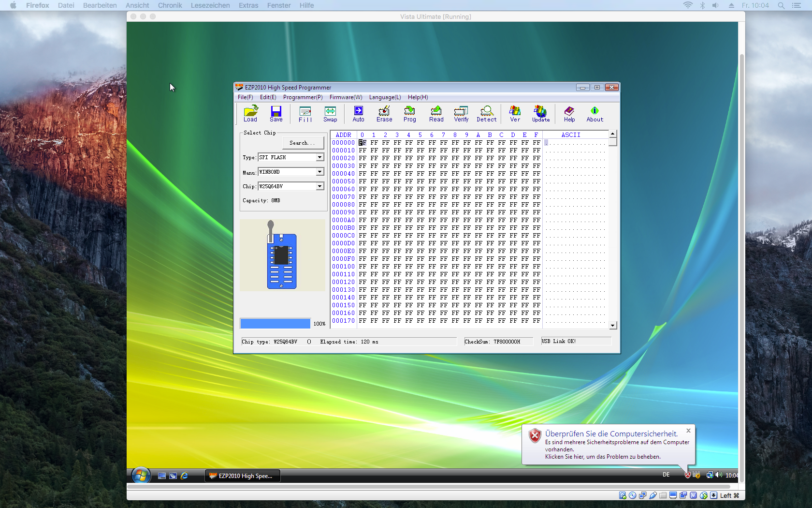Image resolution: width=812 pixels, height=508 pixels.
Task: Click the hex view scroll down arrow
Action: [613, 326]
